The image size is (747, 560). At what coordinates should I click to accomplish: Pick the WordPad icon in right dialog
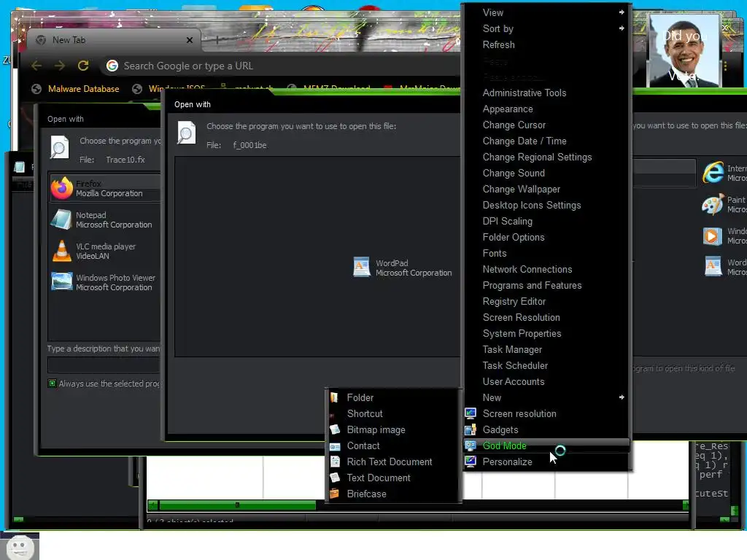coord(713,267)
